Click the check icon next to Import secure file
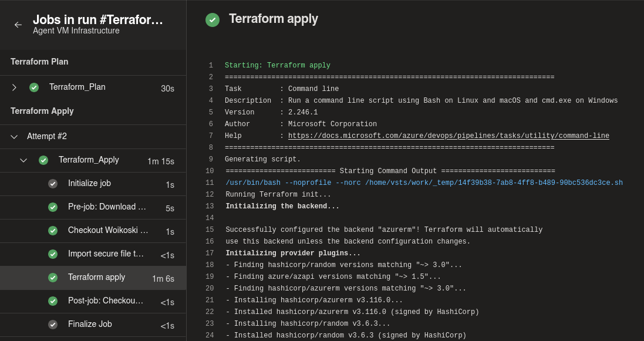Image resolution: width=644 pixels, height=341 pixels. 52,254
